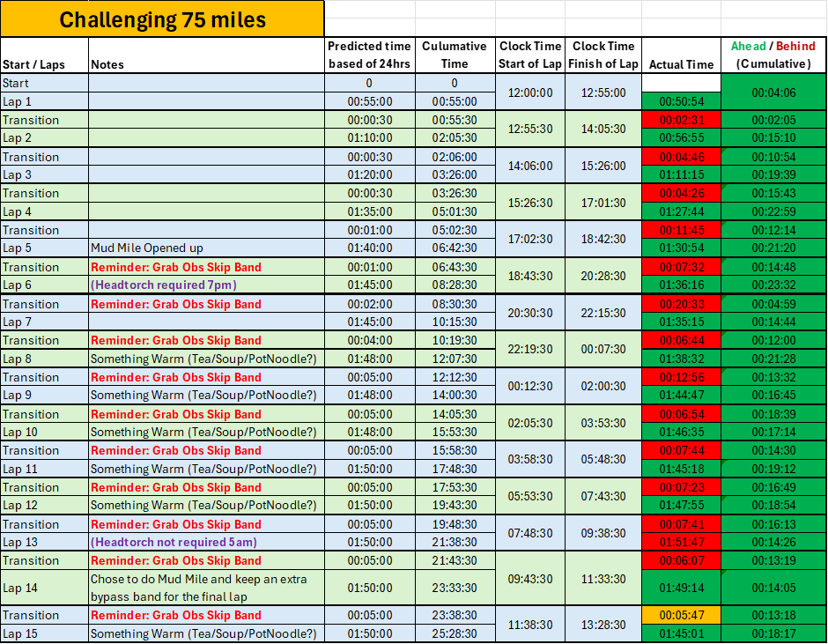The height and width of the screenshot is (644, 828).
Task: Select the 00:07:30 clock time cell
Action: pyautogui.click(x=603, y=349)
